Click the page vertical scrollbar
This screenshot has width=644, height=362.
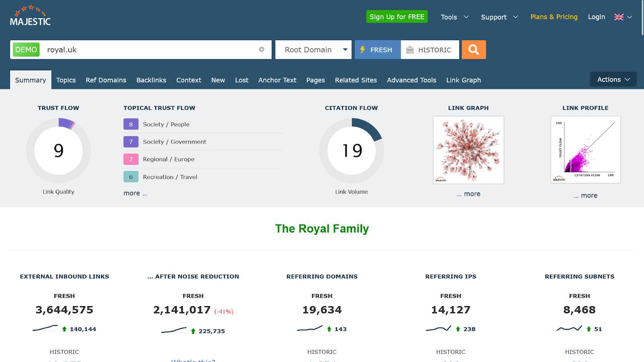[x=642, y=18]
